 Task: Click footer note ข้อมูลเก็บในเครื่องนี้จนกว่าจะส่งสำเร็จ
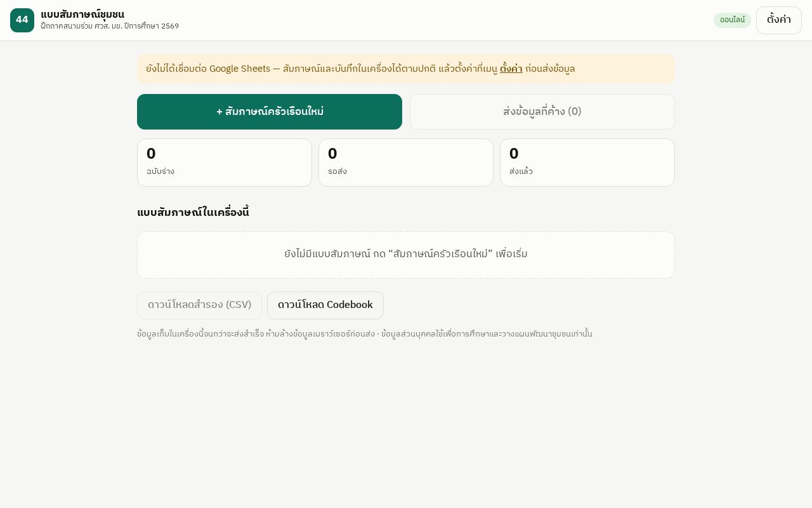(365, 334)
